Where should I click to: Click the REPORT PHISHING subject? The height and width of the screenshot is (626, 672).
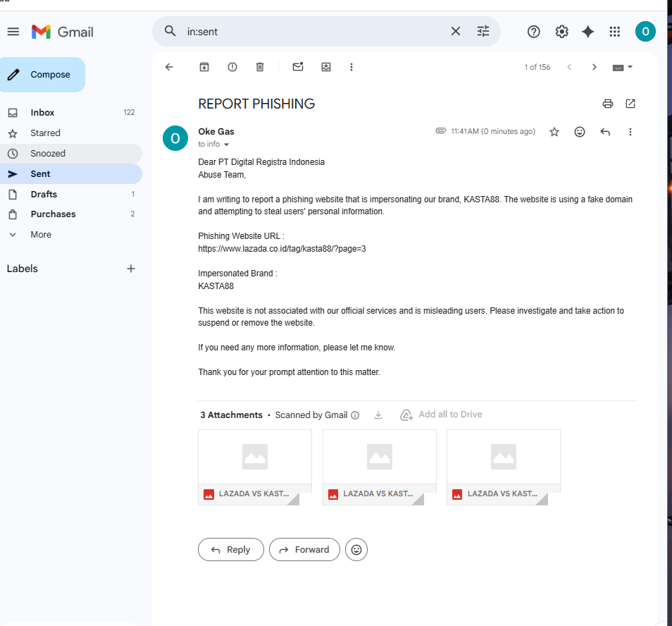point(256,104)
